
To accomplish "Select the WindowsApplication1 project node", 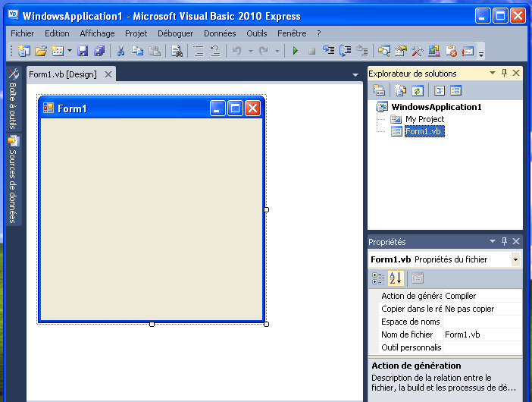I will click(437, 107).
